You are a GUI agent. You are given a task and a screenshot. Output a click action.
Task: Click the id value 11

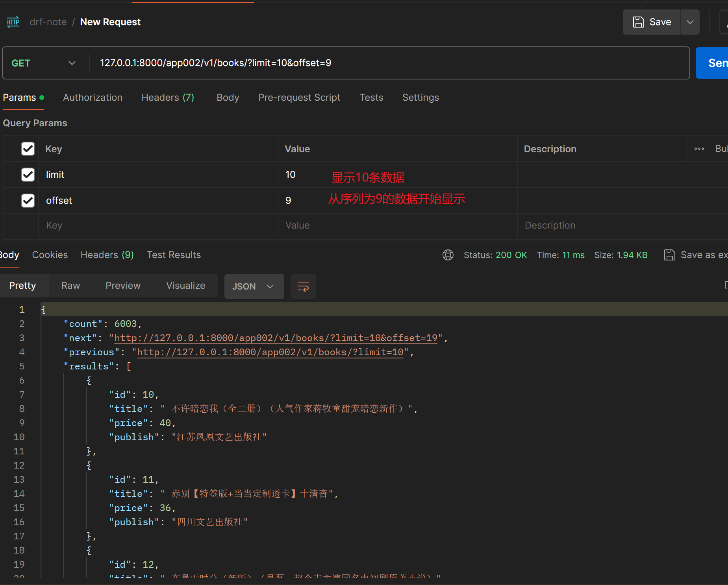(148, 480)
